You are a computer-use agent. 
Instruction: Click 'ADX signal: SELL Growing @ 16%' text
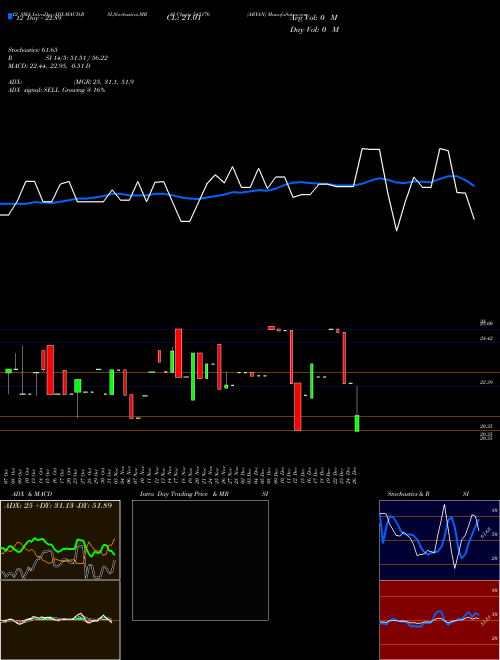[56, 90]
